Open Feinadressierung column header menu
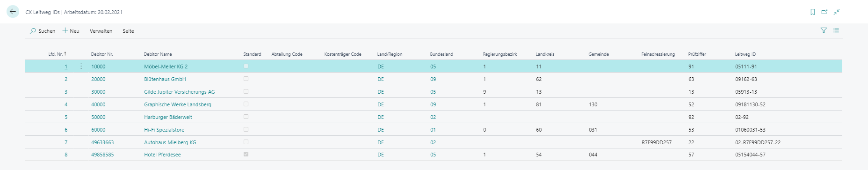The width and height of the screenshot is (868, 170). 658,54
